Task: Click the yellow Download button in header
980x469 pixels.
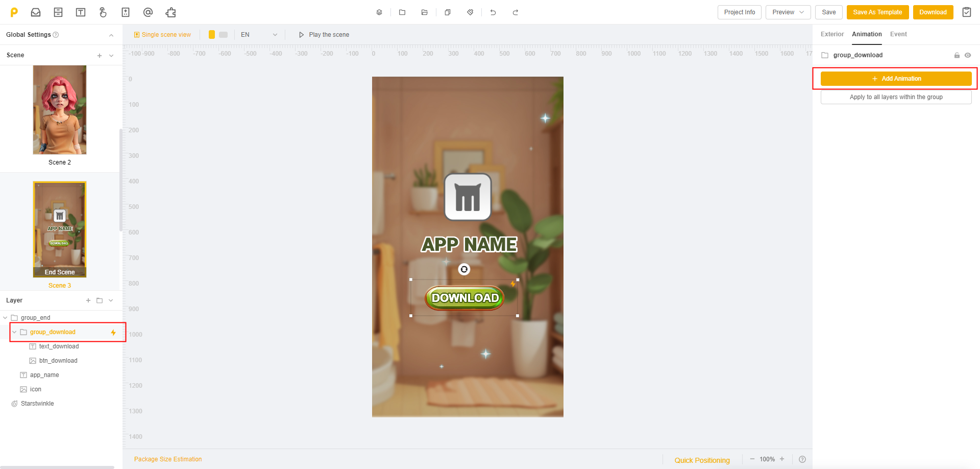Action: click(x=933, y=12)
